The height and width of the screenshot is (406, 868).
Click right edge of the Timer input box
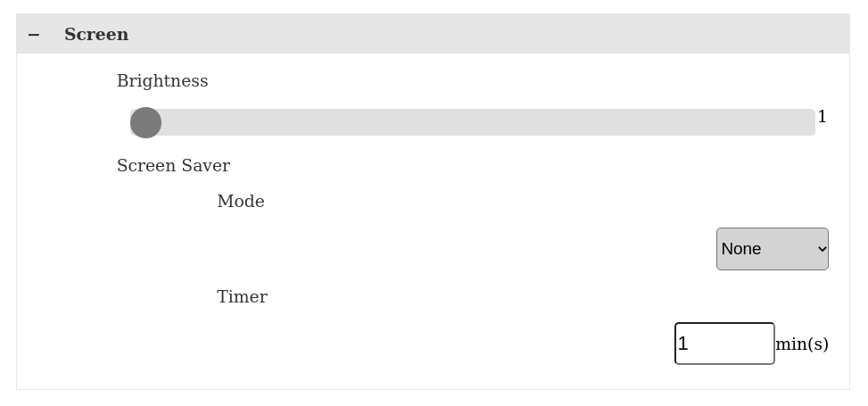click(770, 344)
